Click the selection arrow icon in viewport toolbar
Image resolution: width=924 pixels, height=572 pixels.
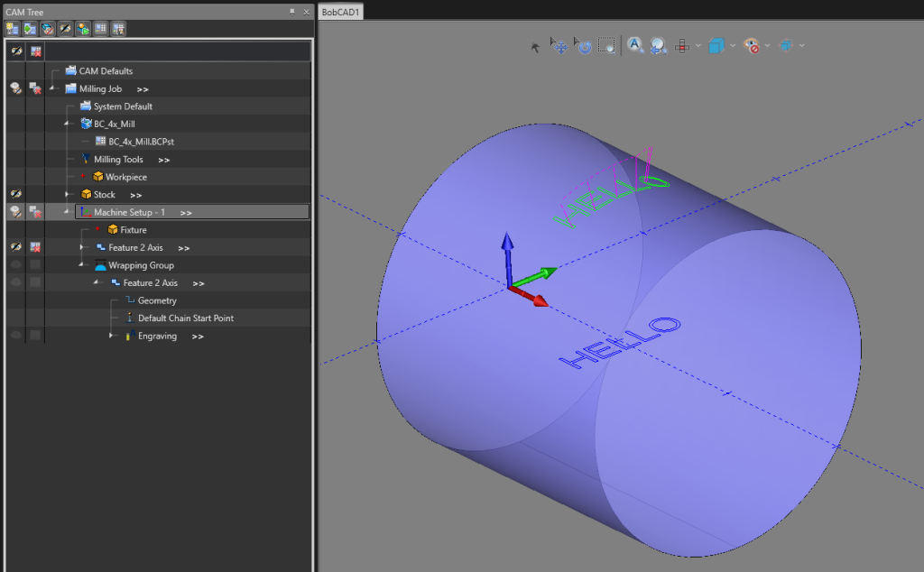(x=536, y=45)
